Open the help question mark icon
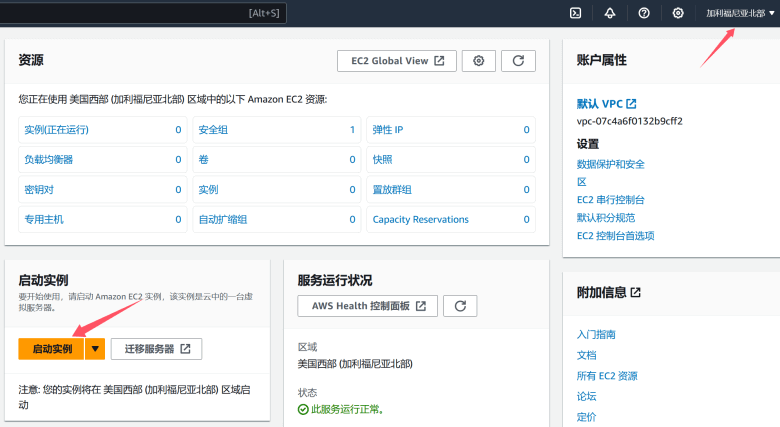780x427 pixels. tap(644, 13)
